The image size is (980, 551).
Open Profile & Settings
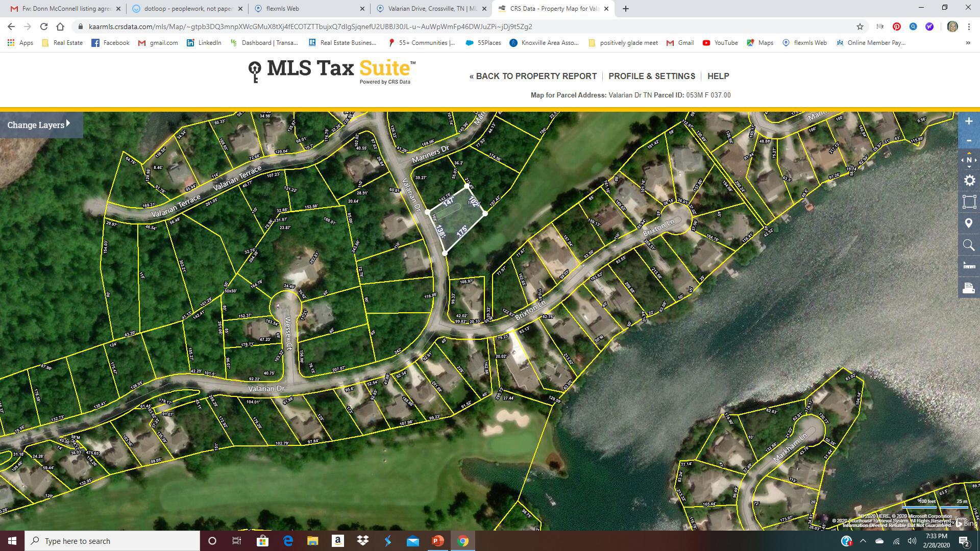coord(652,76)
